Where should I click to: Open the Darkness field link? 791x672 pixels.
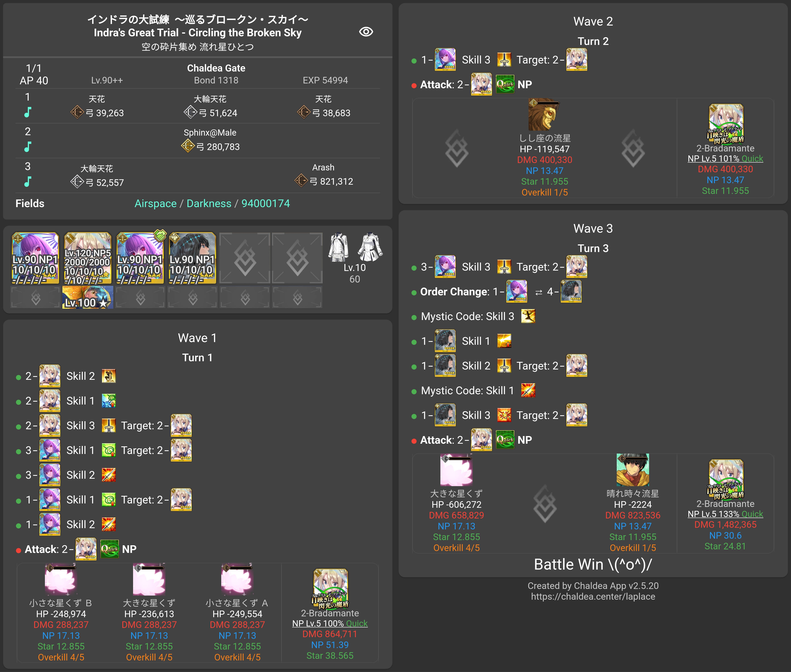coord(209,203)
